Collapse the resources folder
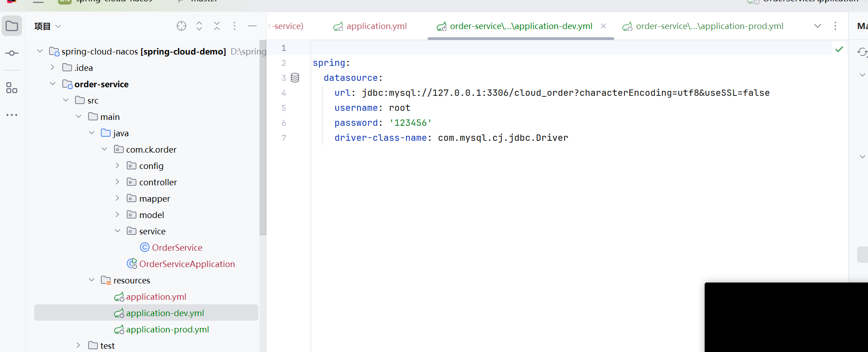 tap(92, 280)
